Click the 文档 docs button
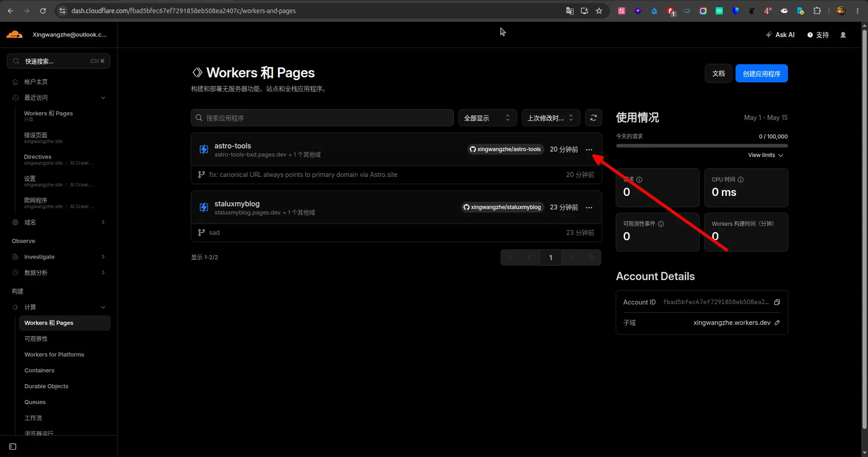This screenshot has height=457, width=868. (x=718, y=73)
